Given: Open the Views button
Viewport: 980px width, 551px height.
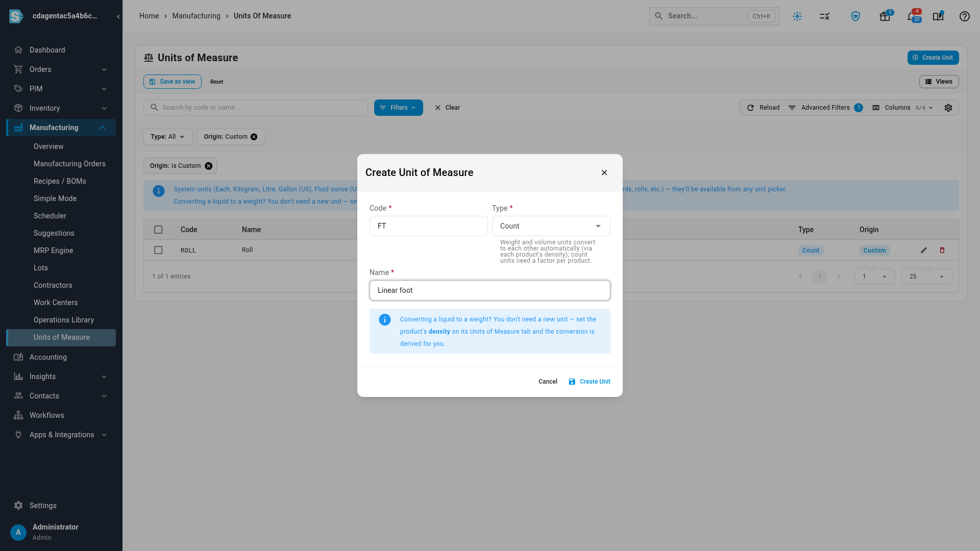Looking at the screenshot, I should (939, 82).
